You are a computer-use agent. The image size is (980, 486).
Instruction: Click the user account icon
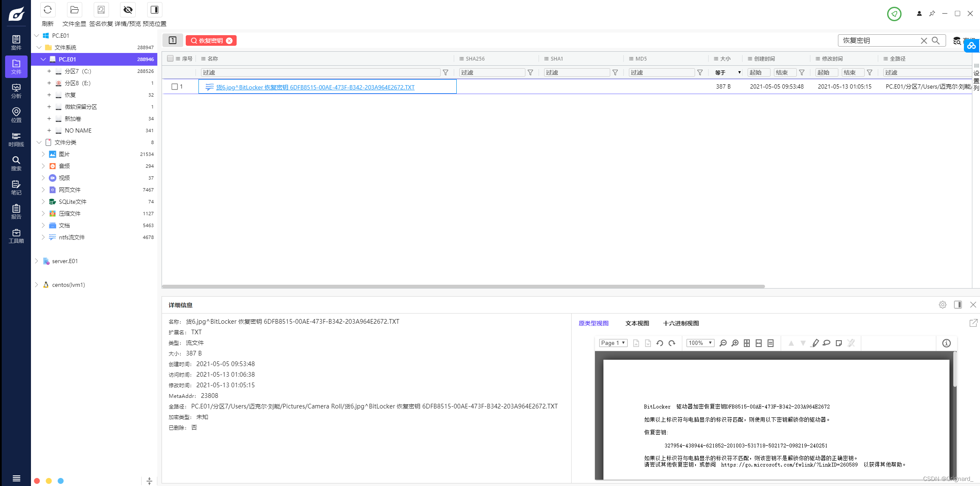click(x=919, y=14)
